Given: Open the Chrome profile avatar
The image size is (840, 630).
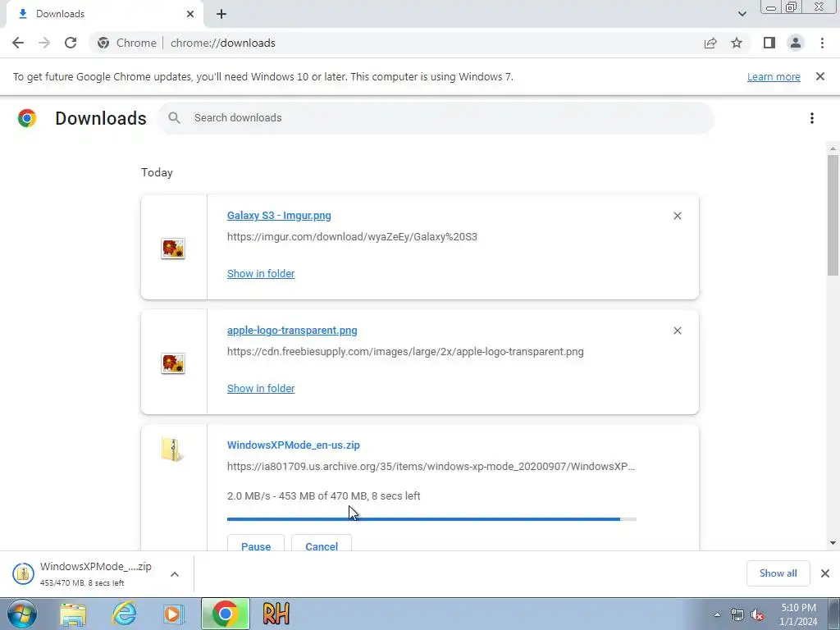Looking at the screenshot, I should point(796,43).
